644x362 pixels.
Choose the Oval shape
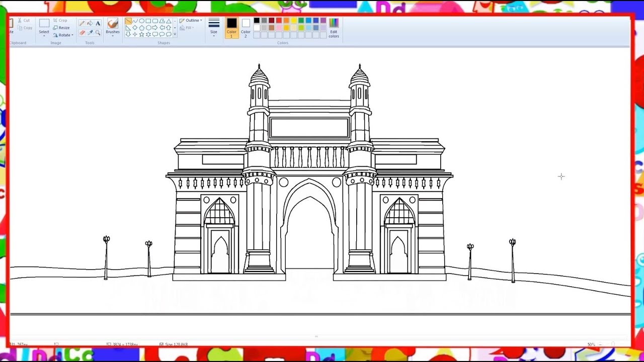point(142,21)
